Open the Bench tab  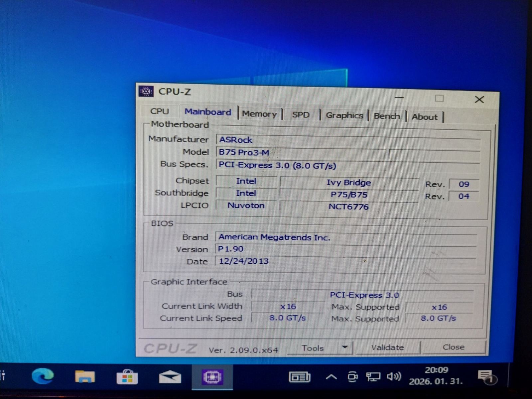coord(387,116)
